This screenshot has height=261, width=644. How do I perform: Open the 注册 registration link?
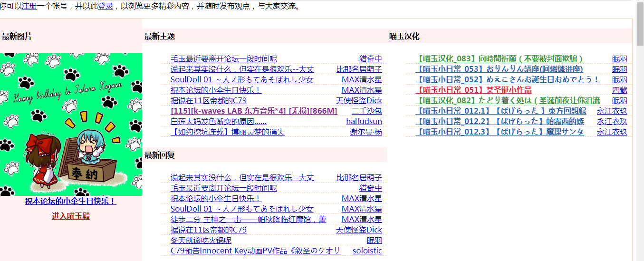tap(29, 7)
